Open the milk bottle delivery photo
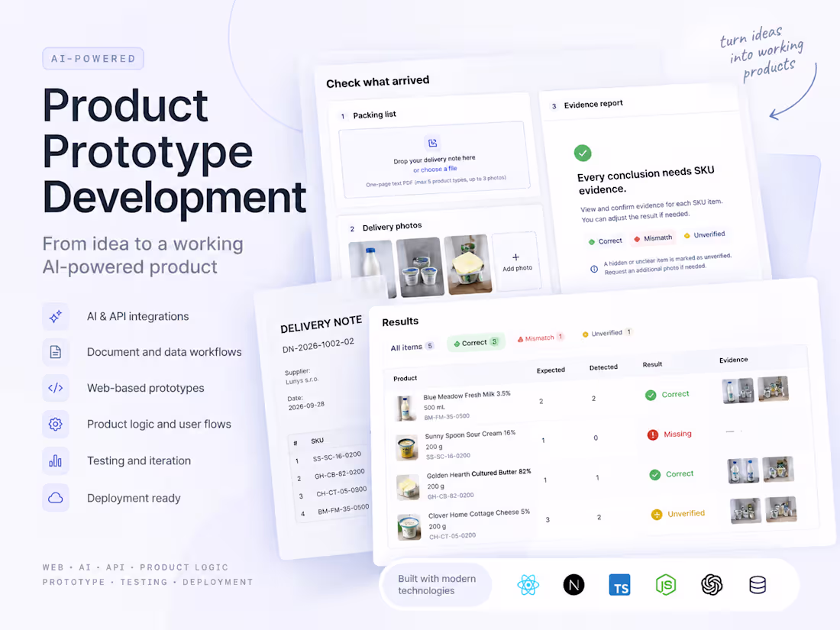This screenshot has width=840, height=630. (x=372, y=270)
